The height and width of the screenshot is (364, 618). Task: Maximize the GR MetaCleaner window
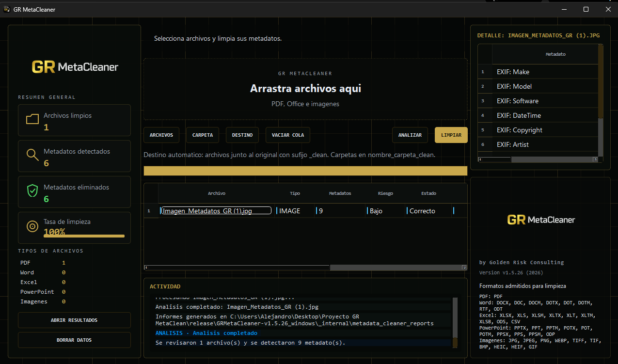pyautogui.click(x=586, y=9)
